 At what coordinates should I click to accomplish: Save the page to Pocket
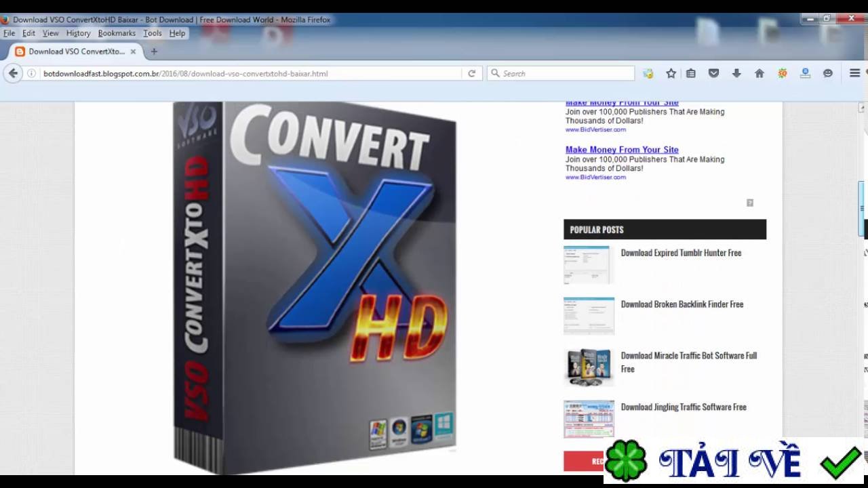tap(714, 73)
